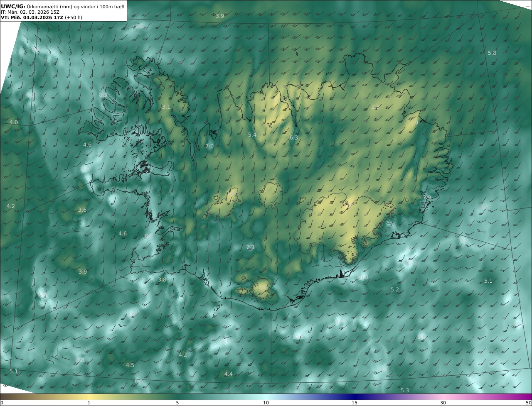
Task: Click the colorbar tick label 50
Action: click(528, 403)
